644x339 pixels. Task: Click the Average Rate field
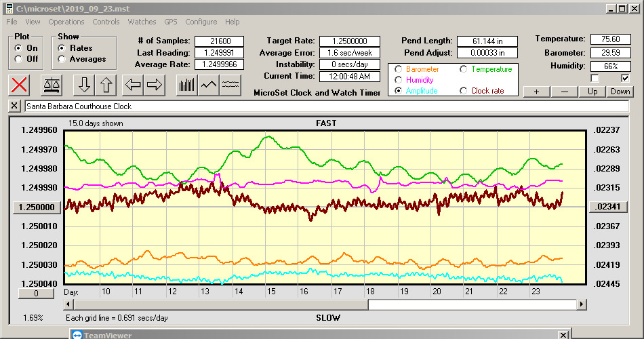click(220, 64)
